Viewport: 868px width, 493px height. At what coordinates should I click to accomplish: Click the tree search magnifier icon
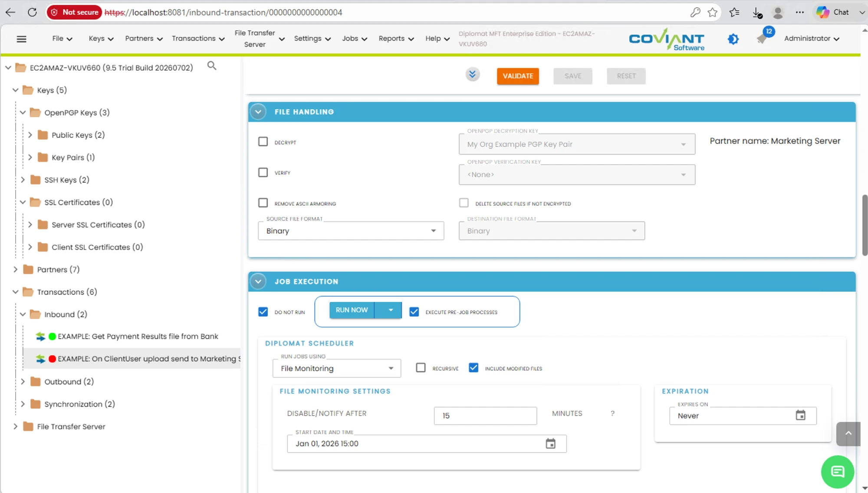click(x=212, y=66)
